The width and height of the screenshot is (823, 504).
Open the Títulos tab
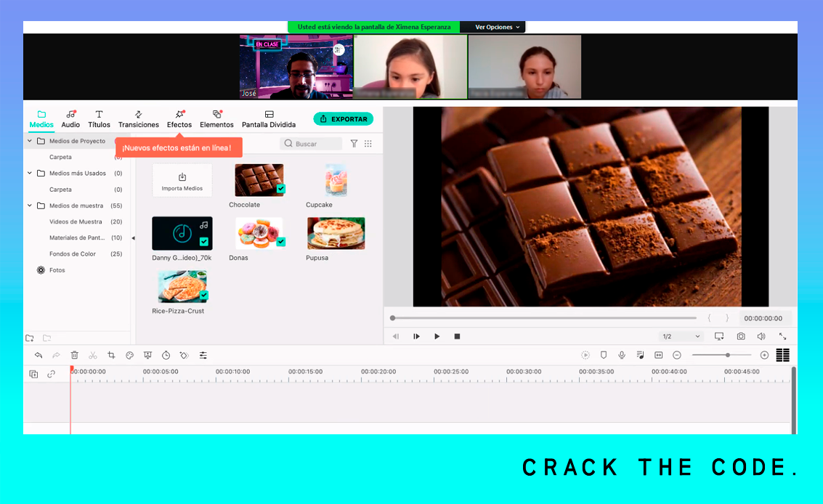100,119
